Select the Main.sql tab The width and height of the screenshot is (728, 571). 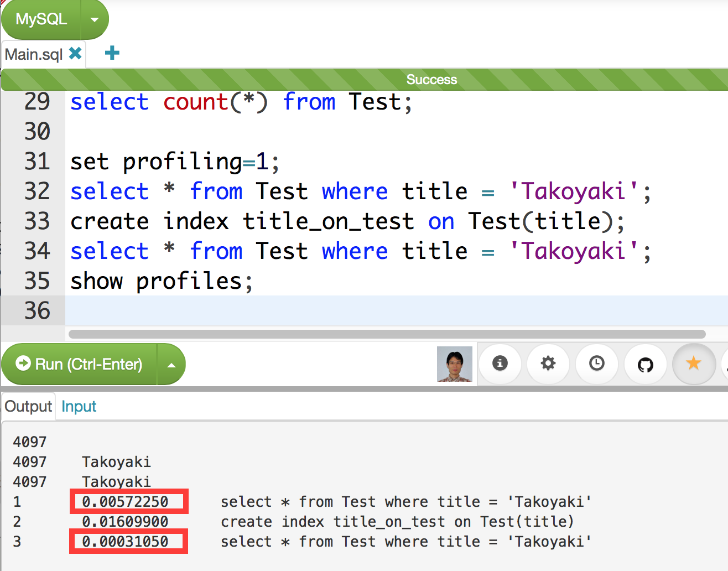(33, 53)
